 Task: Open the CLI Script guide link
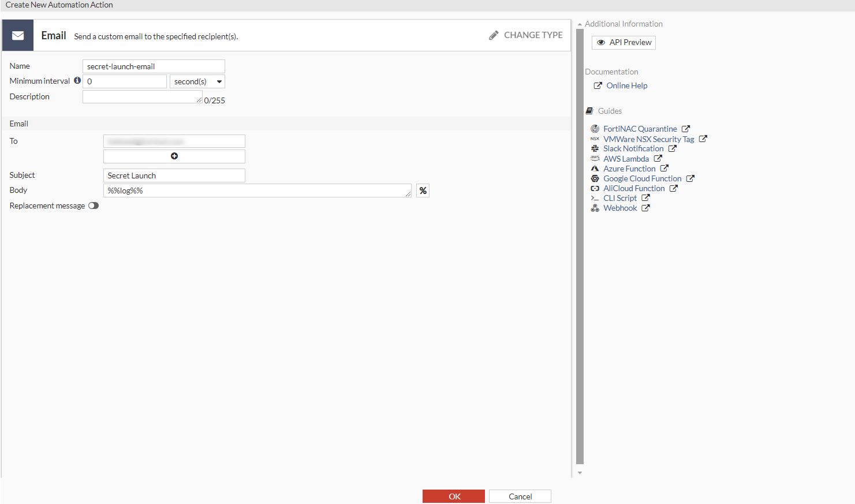pyautogui.click(x=620, y=198)
